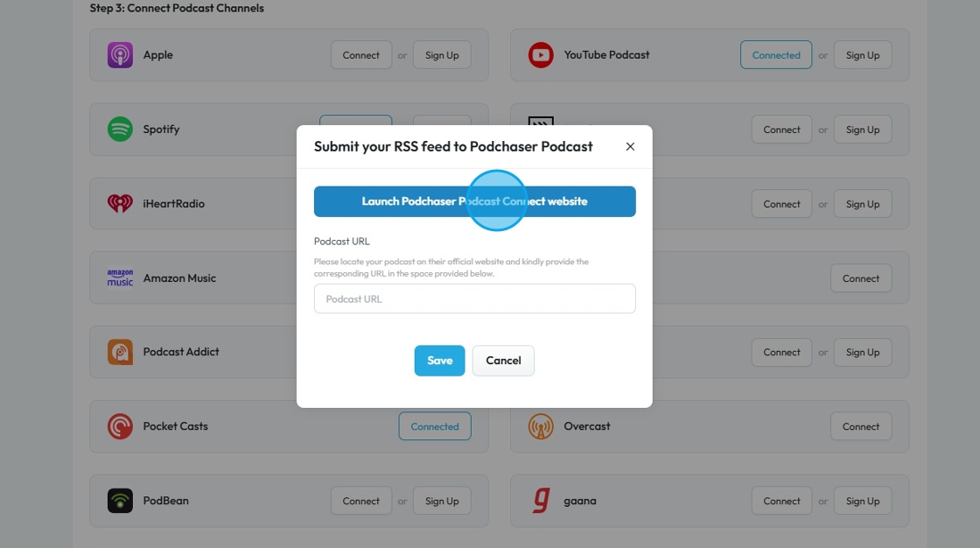Launch Podchaser Podcast Connect website

[x=474, y=201]
